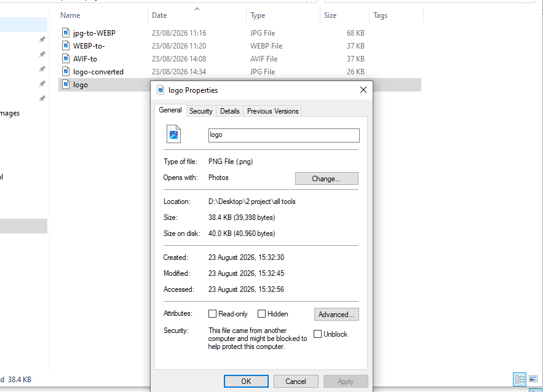The width and height of the screenshot is (543, 392).
Task: Click the 26 KB size cell
Action: pos(355,72)
